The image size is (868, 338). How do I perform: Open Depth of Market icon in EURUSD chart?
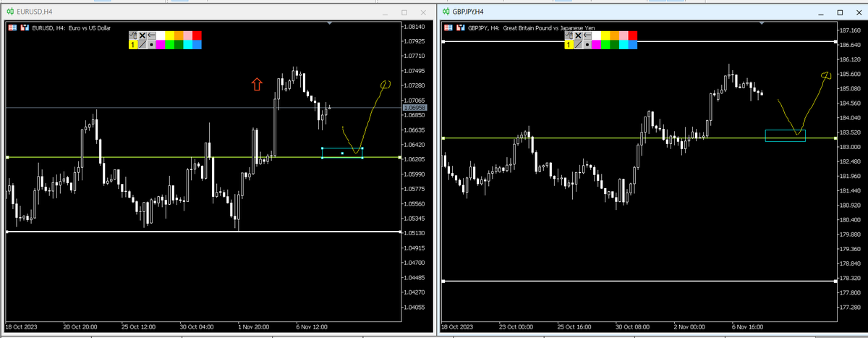(x=12, y=28)
